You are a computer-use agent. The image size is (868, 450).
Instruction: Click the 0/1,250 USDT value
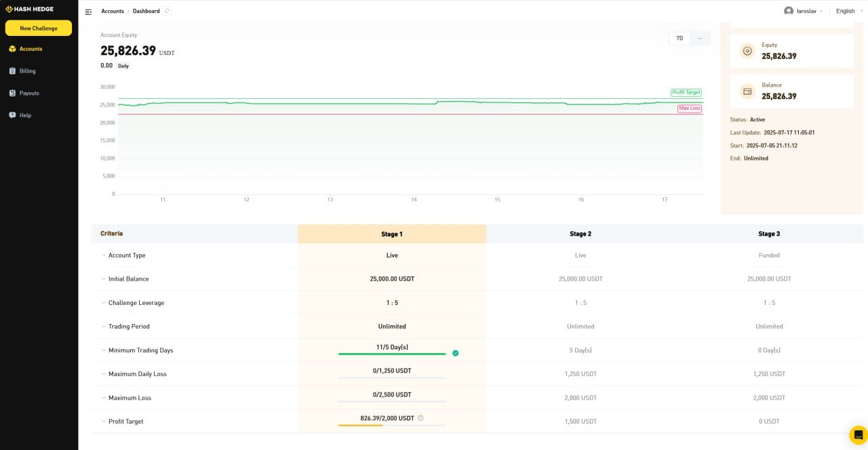point(392,371)
